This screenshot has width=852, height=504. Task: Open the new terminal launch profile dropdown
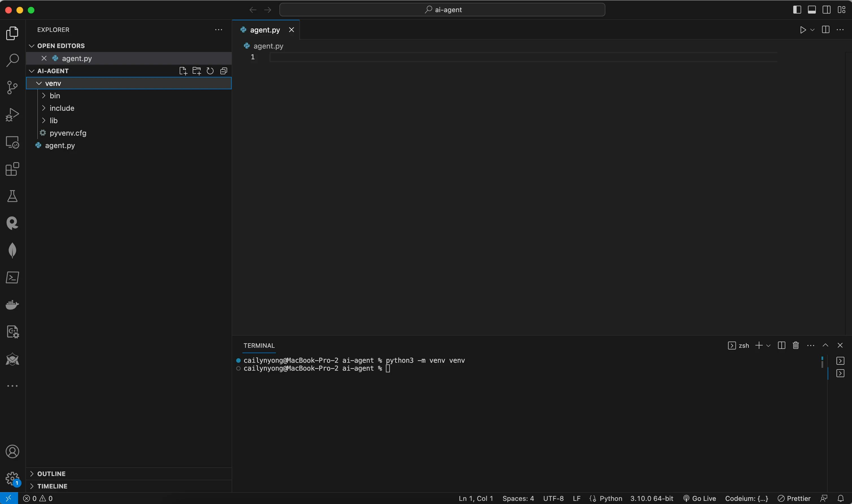coord(768,346)
